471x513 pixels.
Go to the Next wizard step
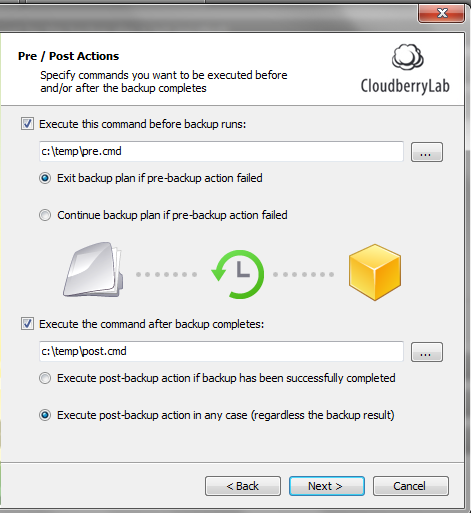click(x=327, y=486)
